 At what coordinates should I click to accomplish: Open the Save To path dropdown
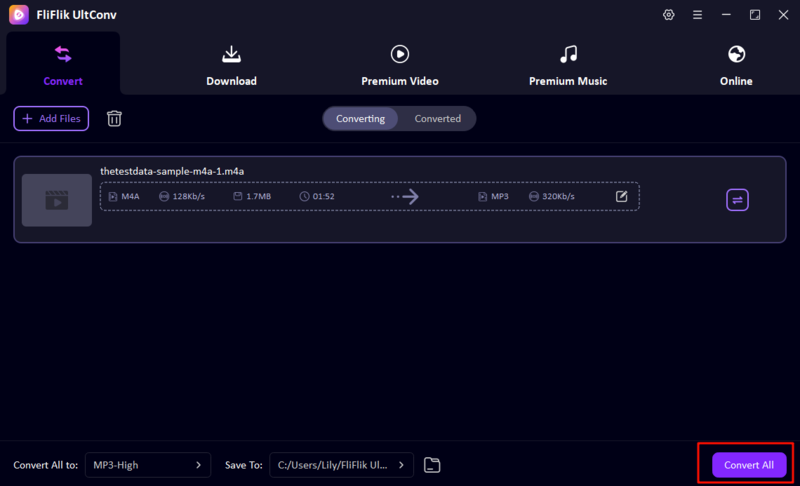341,465
